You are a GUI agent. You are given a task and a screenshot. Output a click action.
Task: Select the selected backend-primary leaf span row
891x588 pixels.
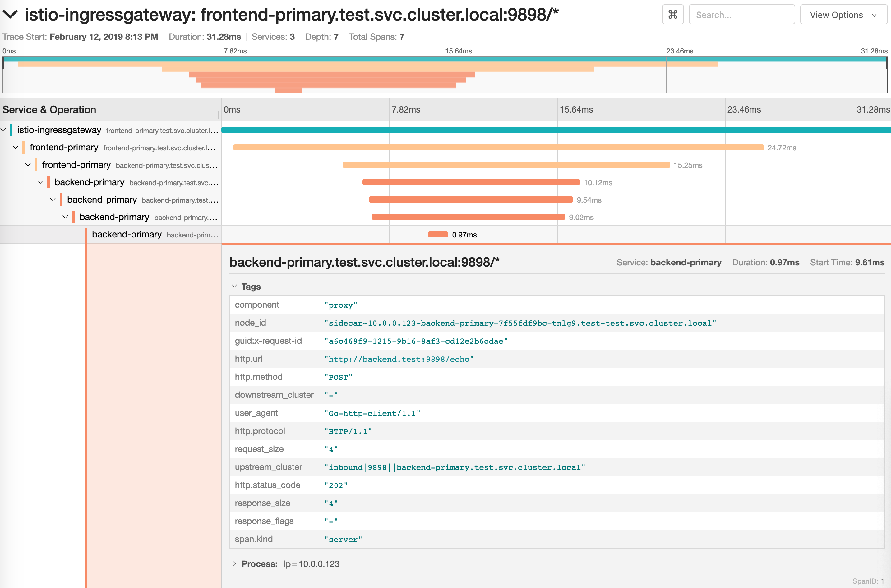coord(127,235)
